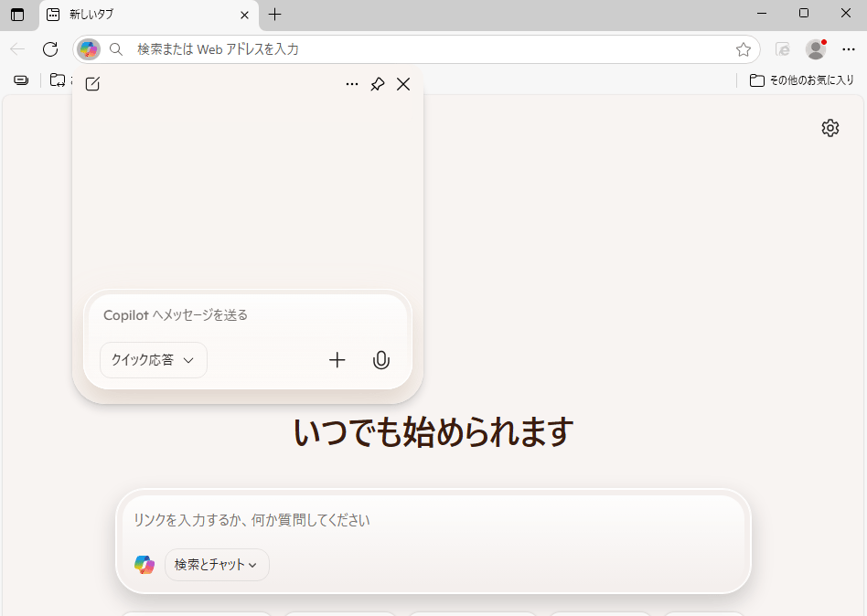The height and width of the screenshot is (616, 867).
Task: Focus the 検索または Web アドレスを入力 field
Action: 416,49
